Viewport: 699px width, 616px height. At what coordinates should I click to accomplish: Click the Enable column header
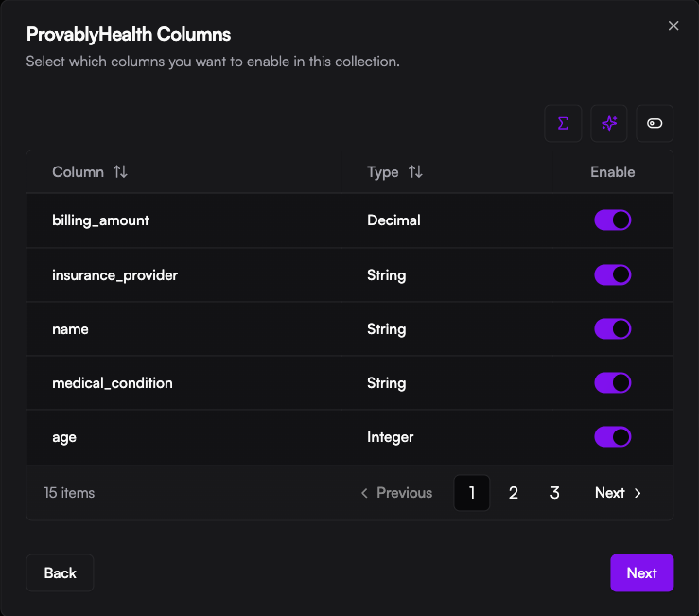point(612,172)
